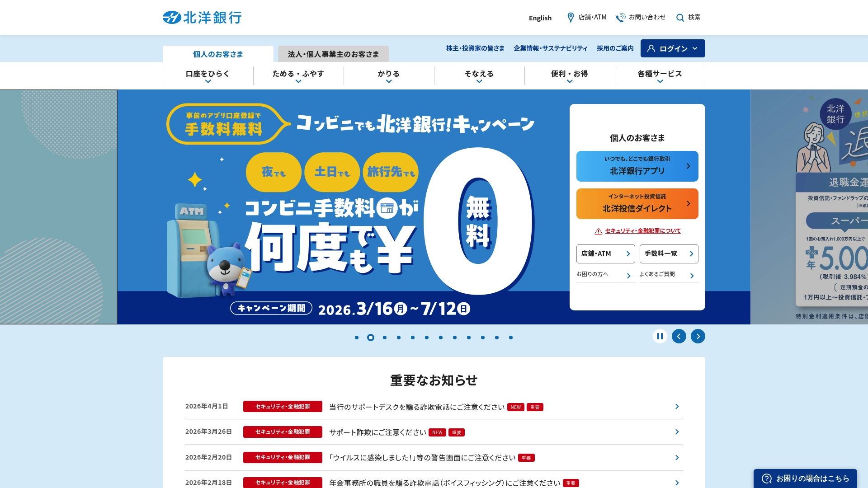This screenshot has width=868, height=488.
Task: Expand the 便利・お得 menu
Action: coord(570,75)
